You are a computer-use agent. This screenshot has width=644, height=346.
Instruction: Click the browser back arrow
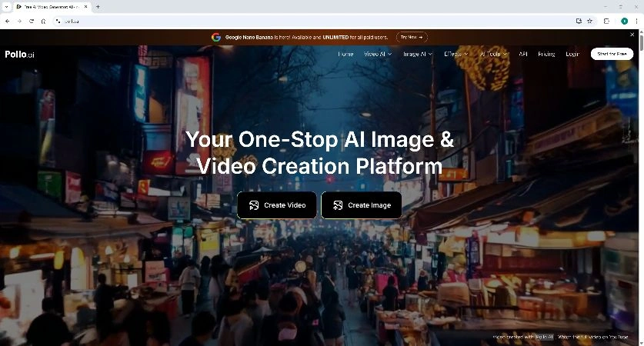7,21
